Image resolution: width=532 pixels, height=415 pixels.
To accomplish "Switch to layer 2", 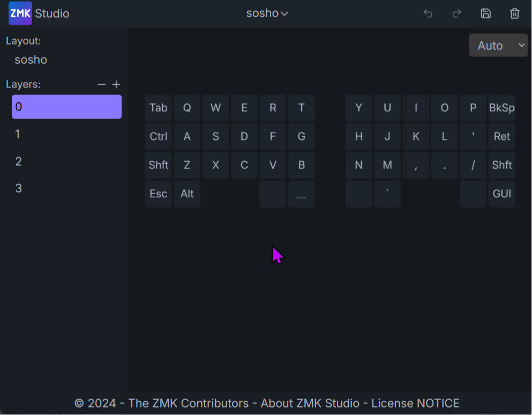I will [66, 161].
